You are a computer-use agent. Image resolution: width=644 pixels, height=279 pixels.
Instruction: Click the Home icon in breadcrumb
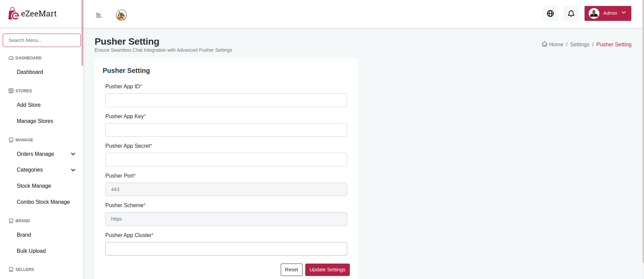click(545, 44)
